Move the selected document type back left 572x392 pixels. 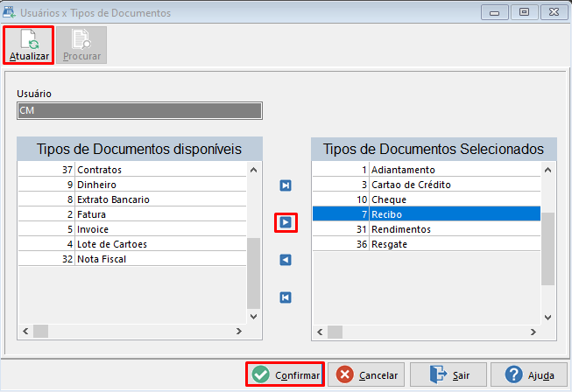pyautogui.click(x=286, y=260)
